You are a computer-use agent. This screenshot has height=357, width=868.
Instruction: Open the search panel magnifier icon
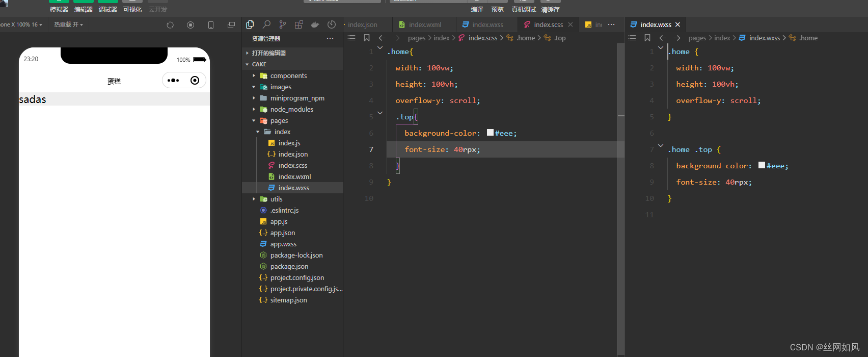[x=266, y=24]
